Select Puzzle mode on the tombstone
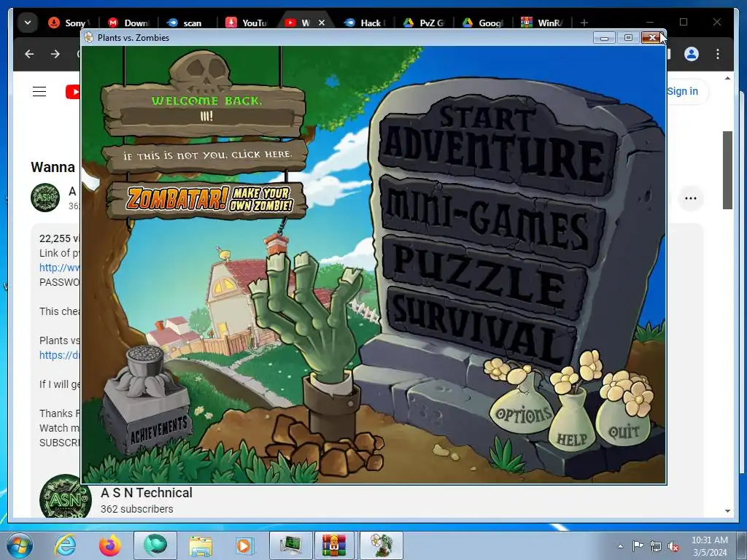Image resolution: width=747 pixels, height=560 pixels. click(484, 276)
